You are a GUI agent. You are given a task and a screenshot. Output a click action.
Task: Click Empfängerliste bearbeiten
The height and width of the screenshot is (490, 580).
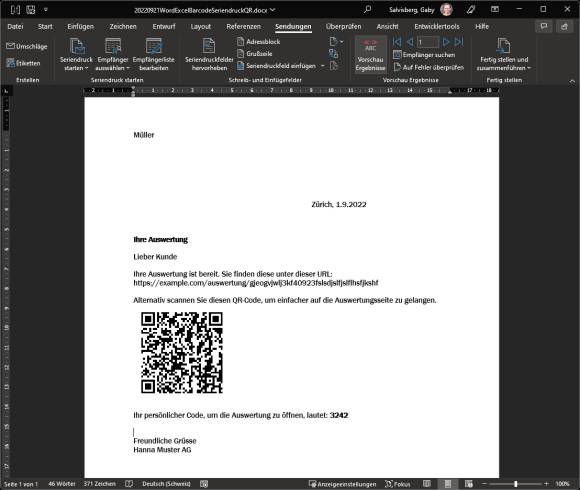154,54
